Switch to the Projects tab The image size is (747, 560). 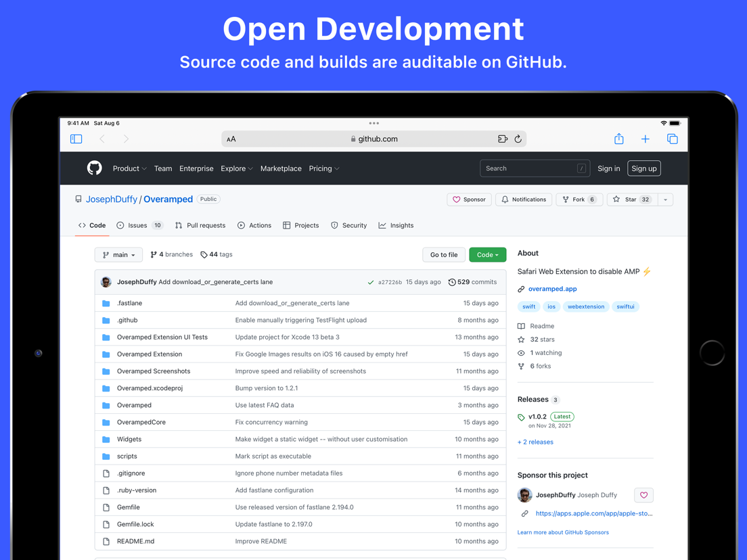[x=300, y=225]
